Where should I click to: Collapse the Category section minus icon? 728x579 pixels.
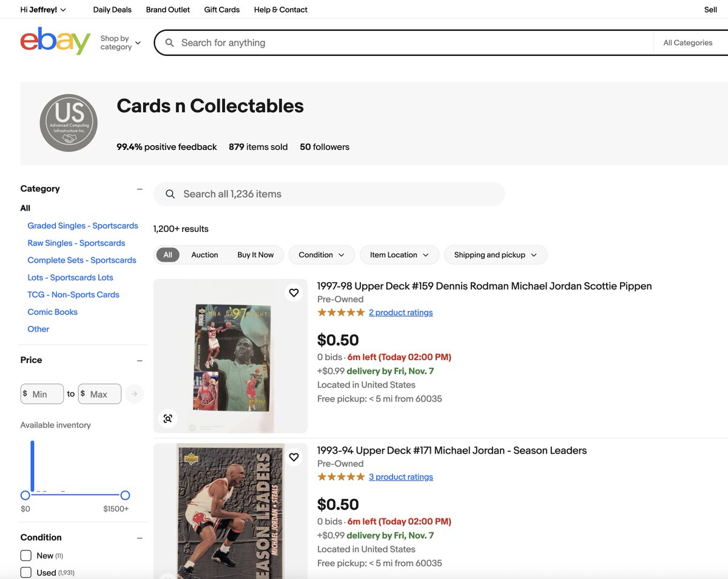click(140, 189)
